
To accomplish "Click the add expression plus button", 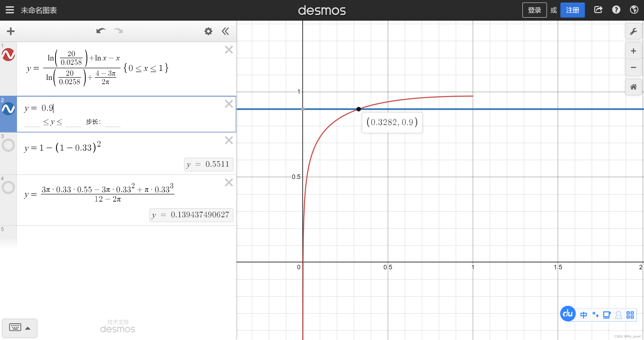I will coord(11,31).
